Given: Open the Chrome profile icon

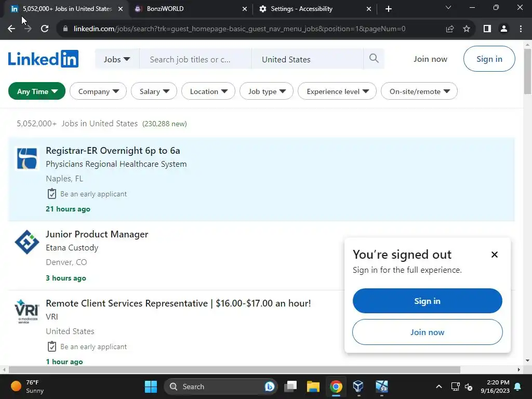Looking at the screenshot, I should click(x=504, y=29).
